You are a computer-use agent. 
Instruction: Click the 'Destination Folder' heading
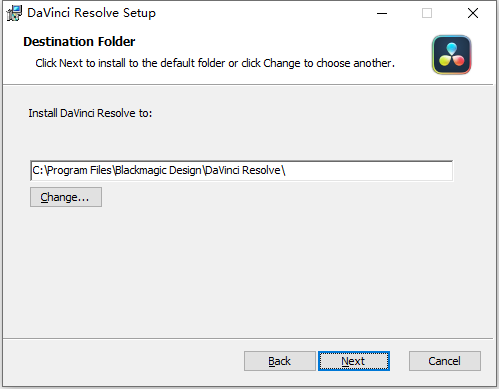point(79,42)
